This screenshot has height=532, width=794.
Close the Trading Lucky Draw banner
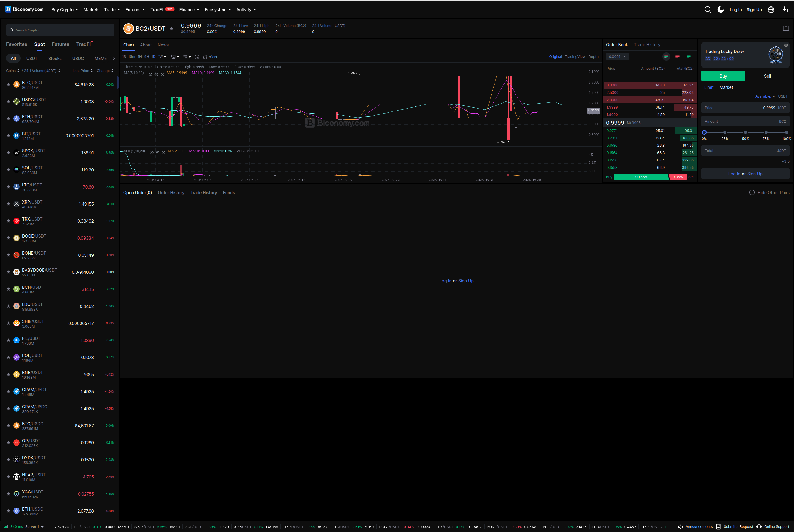click(786, 45)
